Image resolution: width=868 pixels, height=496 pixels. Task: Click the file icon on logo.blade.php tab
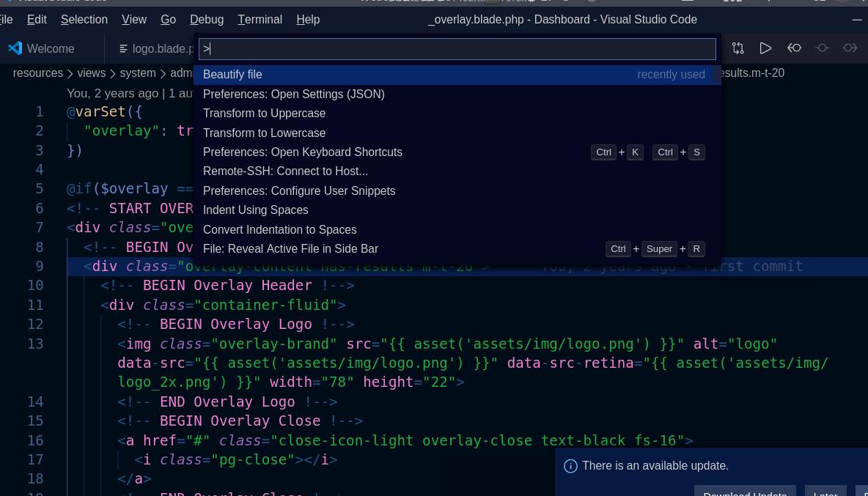[123, 49]
